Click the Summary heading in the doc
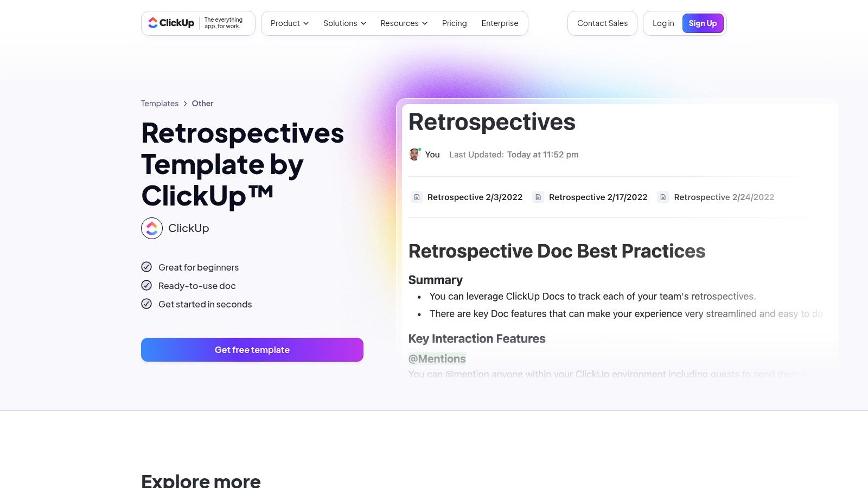Screen dimensions: 868x488 [436, 280]
